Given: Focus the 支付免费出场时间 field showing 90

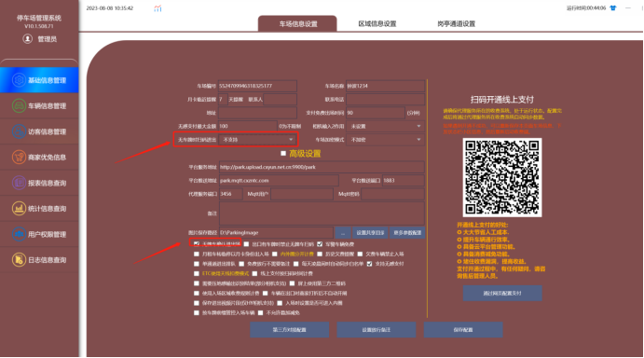Looking at the screenshot, I should pos(376,113).
